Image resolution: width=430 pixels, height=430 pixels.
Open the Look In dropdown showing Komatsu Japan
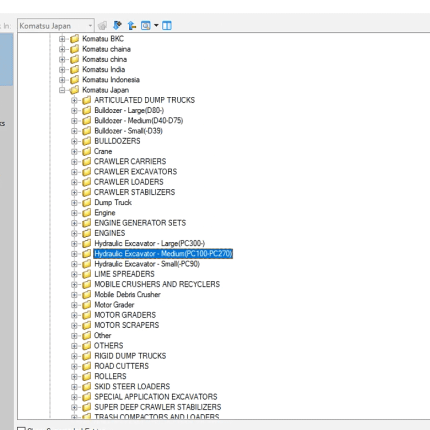pyautogui.click(x=56, y=26)
